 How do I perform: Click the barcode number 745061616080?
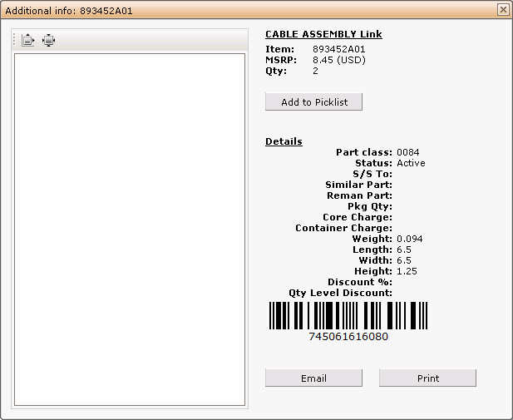pos(348,337)
